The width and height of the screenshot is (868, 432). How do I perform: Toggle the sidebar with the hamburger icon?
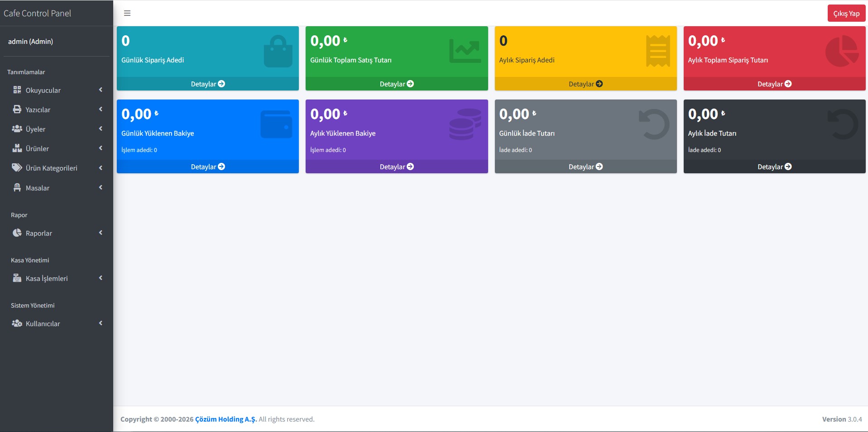(x=127, y=13)
